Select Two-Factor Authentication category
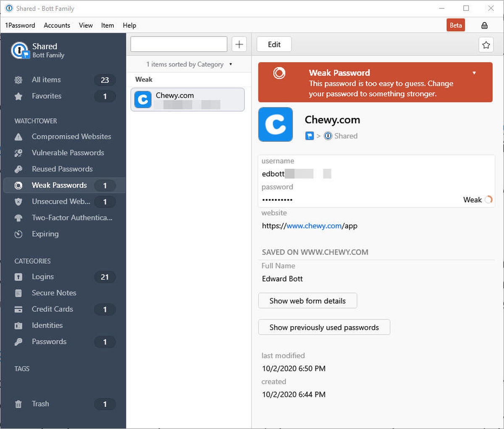 point(72,218)
